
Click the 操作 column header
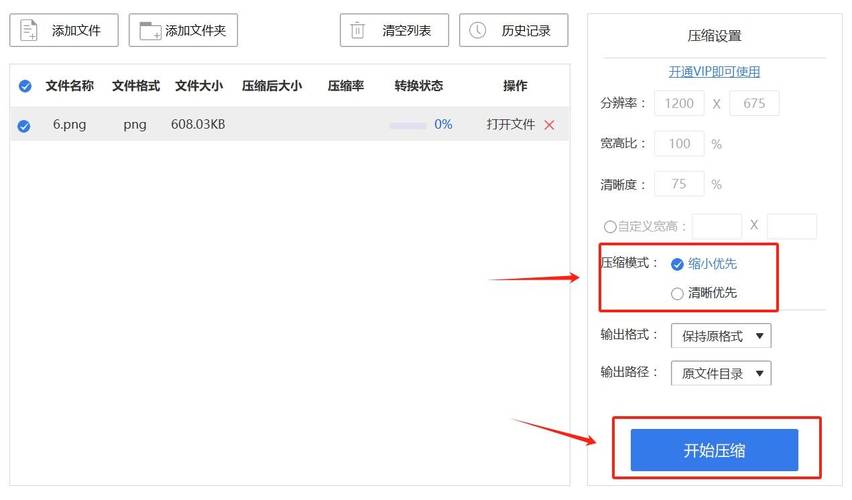(515, 86)
